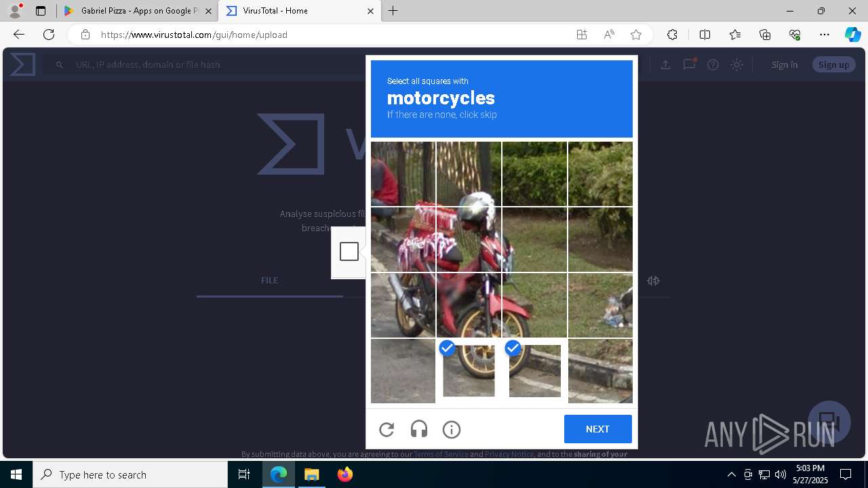This screenshot has height=488, width=868.
Task: Open the clock showing 5:03 PM
Action: click(x=810, y=474)
